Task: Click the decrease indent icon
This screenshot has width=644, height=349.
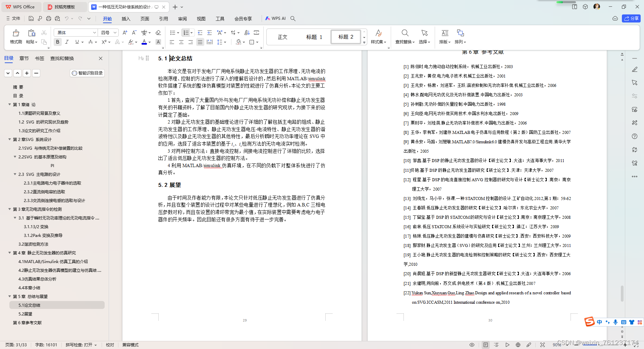Action: pos(200,33)
